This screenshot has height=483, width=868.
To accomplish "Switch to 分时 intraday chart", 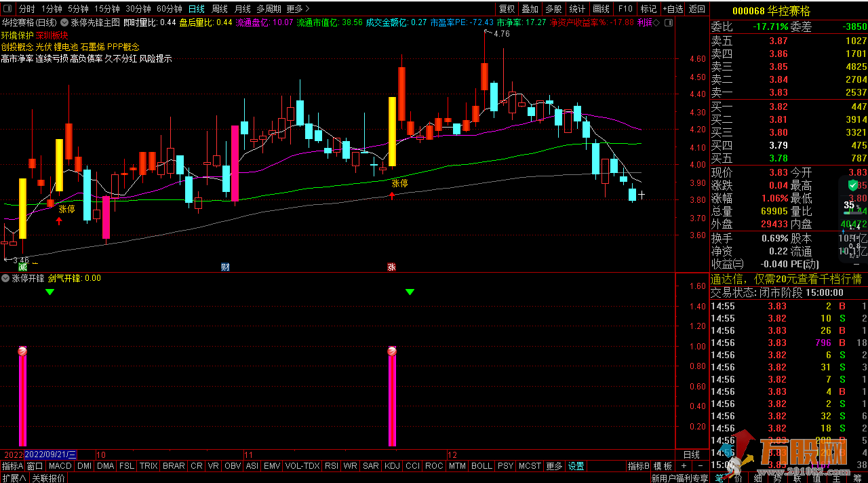I will [x=26, y=9].
